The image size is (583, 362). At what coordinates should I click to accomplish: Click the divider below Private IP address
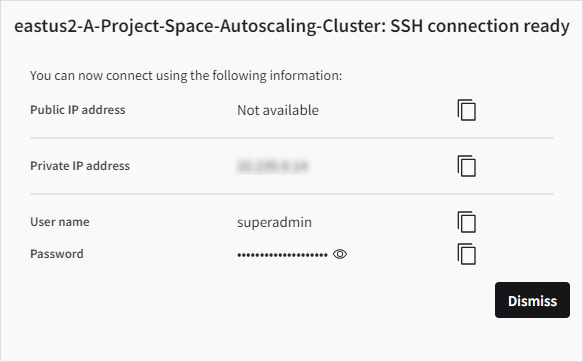coord(292,194)
